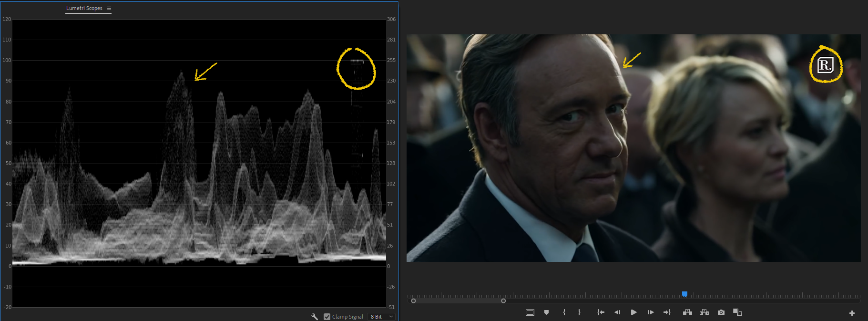Click the waveform scope display
868x321 pixels.
pos(199,163)
